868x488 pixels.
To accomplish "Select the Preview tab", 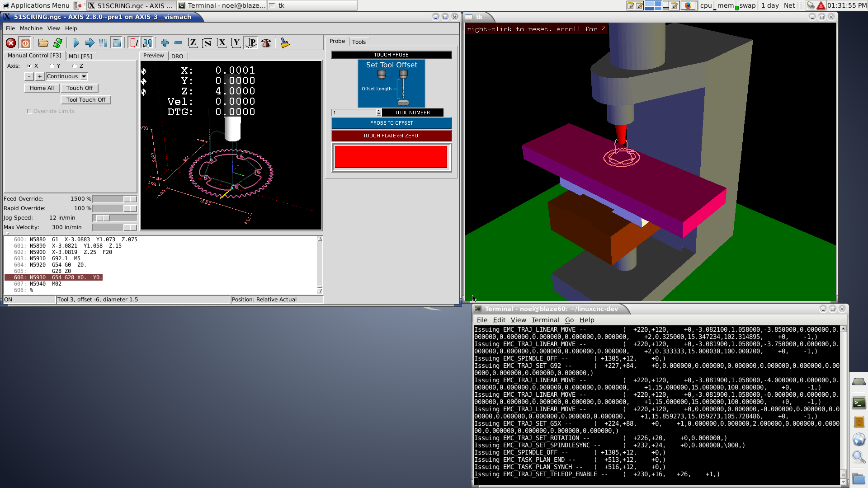I will (154, 56).
